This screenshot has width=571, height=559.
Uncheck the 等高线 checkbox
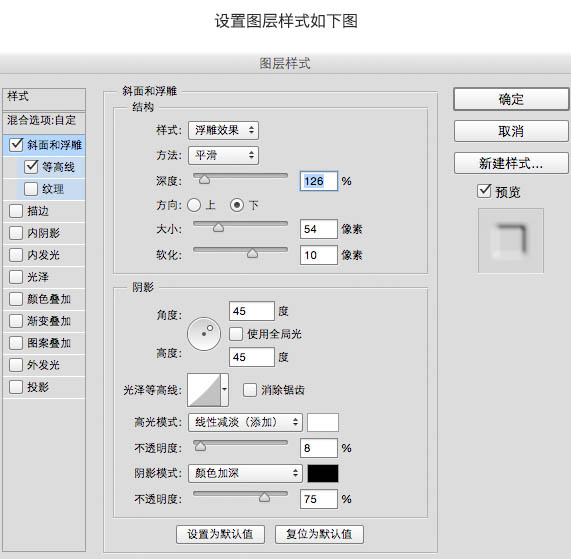31,167
